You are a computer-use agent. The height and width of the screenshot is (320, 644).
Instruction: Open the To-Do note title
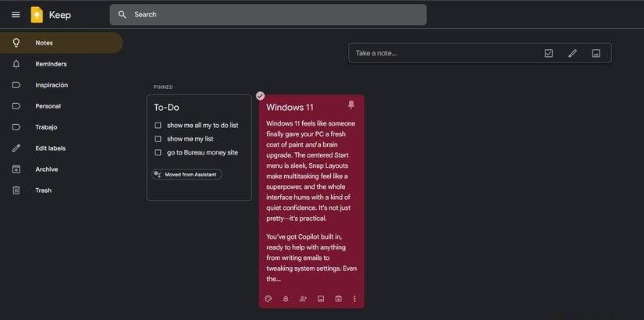(x=166, y=107)
